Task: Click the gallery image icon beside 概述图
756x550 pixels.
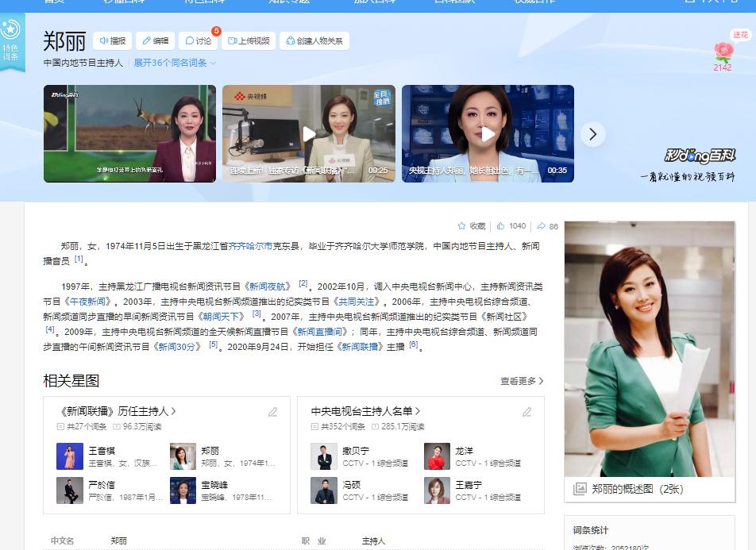Action: [580, 489]
